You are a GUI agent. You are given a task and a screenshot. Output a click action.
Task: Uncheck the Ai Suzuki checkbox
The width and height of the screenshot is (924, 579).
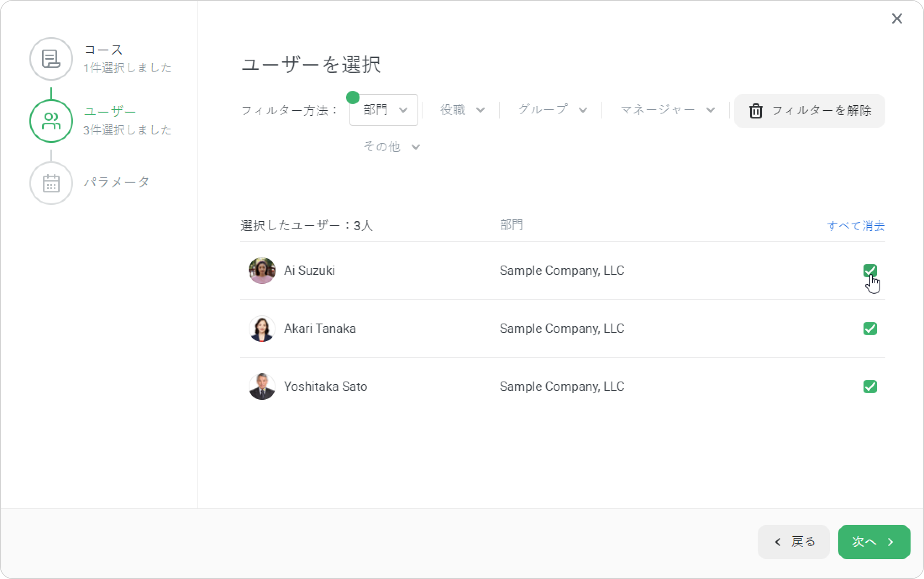[870, 271]
